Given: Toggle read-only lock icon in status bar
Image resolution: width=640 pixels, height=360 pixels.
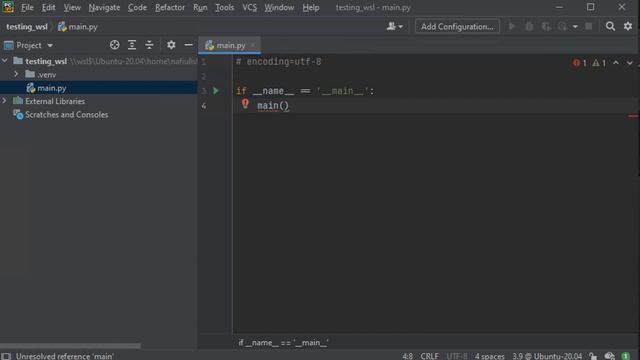Looking at the screenshot, I should tap(593, 356).
